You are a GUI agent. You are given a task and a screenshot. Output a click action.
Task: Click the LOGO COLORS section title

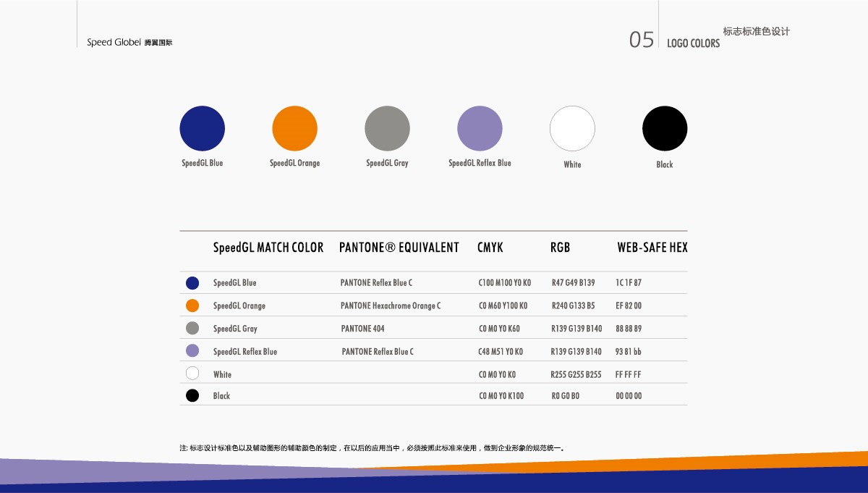(693, 43)
